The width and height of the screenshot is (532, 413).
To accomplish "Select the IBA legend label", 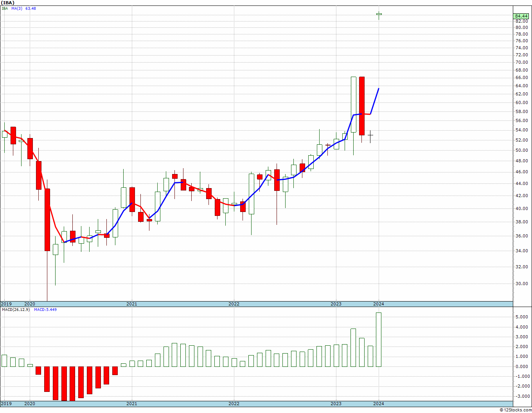I will [x=5, y=8].
